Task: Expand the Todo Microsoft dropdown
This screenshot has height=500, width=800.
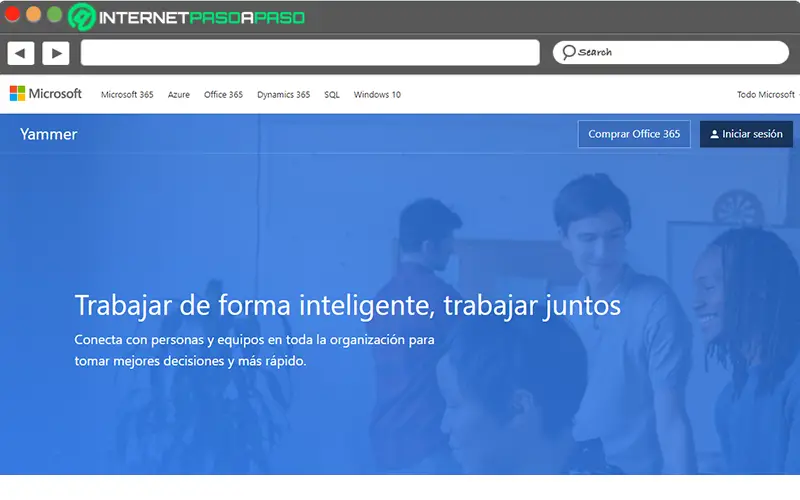Action: (767, 94)
